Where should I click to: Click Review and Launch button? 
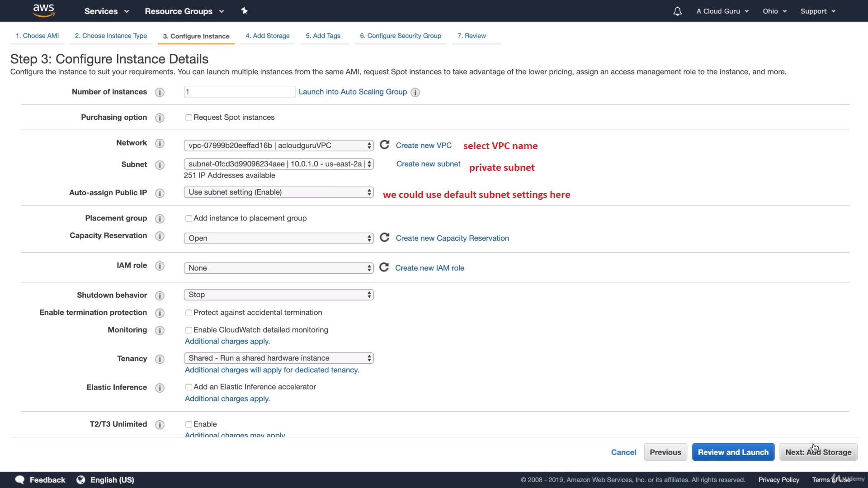(x=733, y=452)
